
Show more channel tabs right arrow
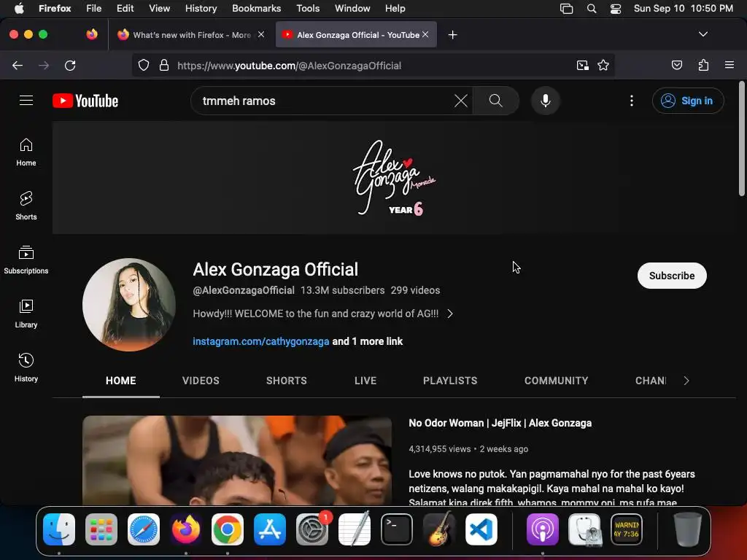tap(686, 381)
